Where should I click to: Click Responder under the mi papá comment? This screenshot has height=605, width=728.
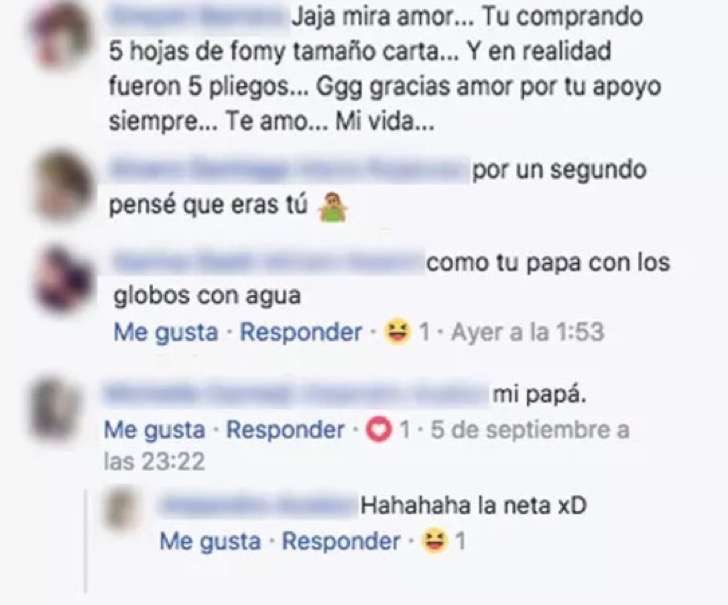click(285, 430)
